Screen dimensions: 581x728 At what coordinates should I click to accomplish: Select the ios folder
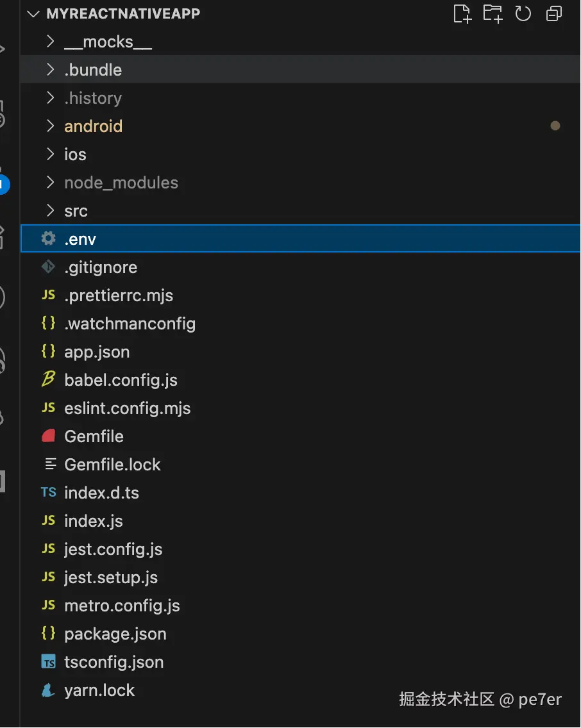[75, 154]
